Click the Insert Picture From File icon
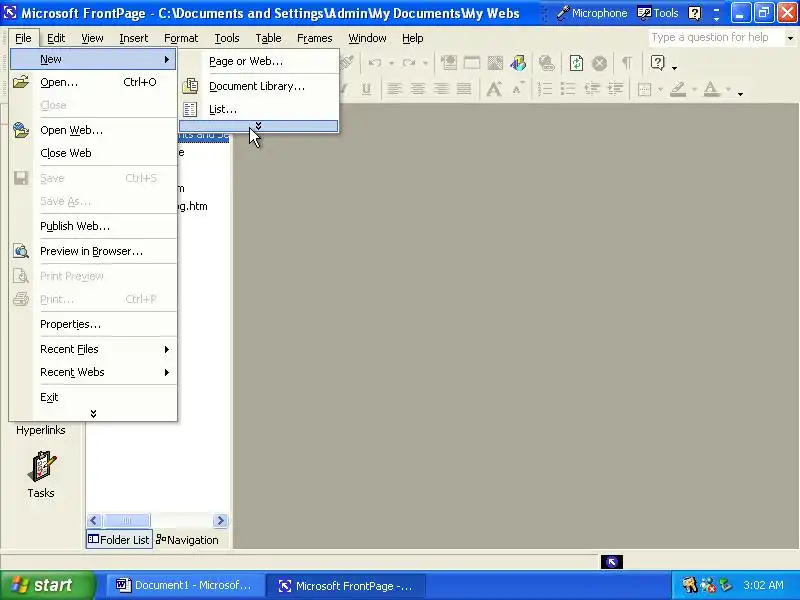 point(495,63)
